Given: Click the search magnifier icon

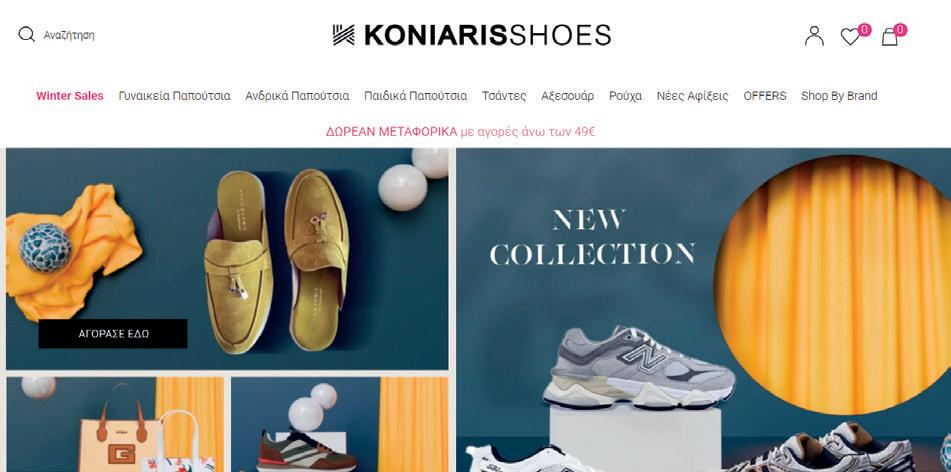Looking at the screenshot, I should 27,35.
